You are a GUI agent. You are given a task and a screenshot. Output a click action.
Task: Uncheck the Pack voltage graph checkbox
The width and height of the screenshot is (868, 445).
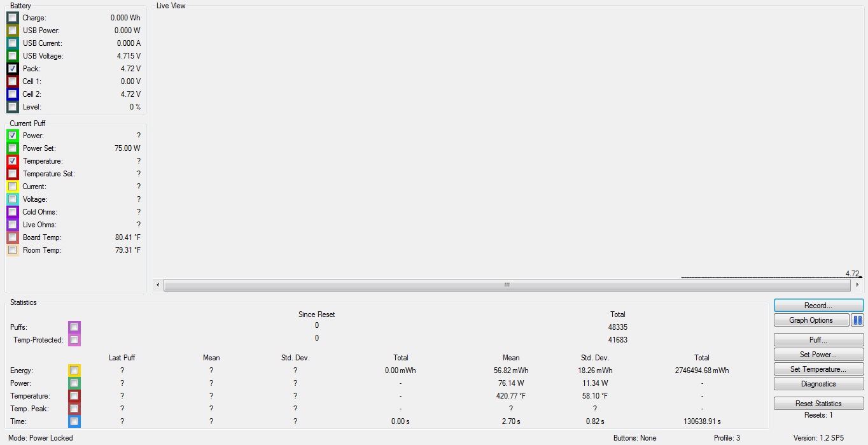pos(13,69)
